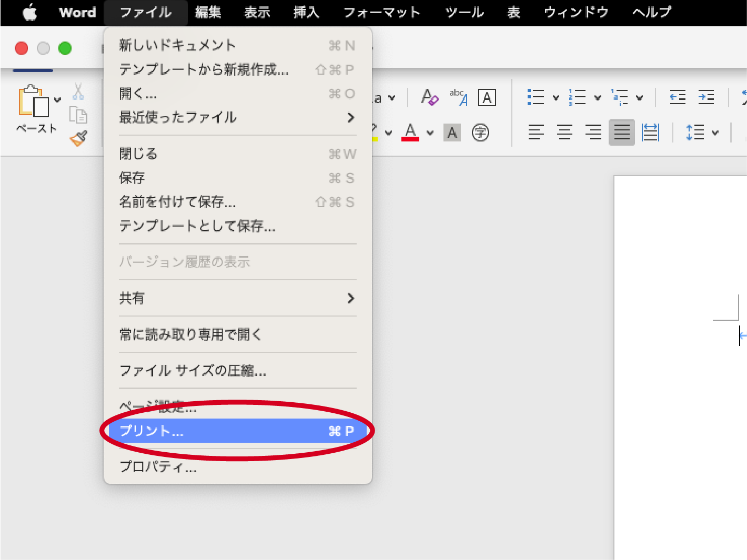Toggle justified text alignment

[x=622, y=132]
